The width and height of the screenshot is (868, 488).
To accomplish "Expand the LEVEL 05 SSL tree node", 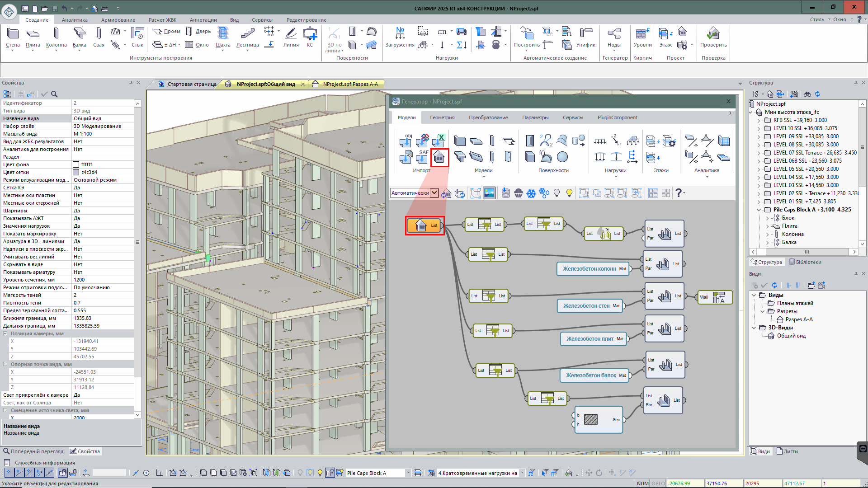I will pyautogui.click(x=759, y=169).
